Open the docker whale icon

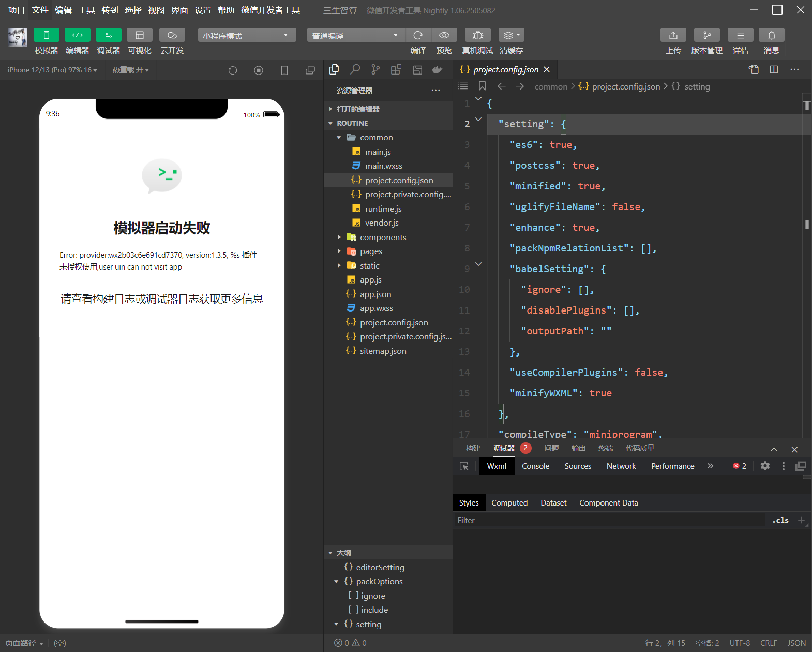(438, 69)
